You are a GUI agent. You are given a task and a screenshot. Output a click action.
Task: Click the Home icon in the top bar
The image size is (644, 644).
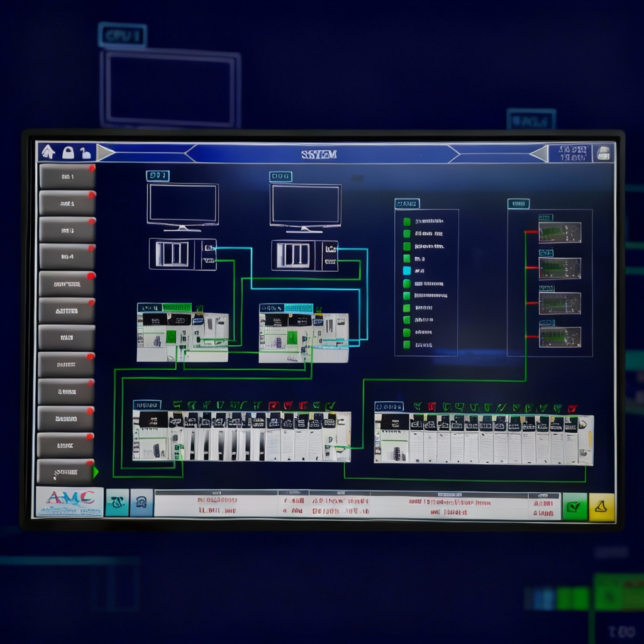(48, 152)
